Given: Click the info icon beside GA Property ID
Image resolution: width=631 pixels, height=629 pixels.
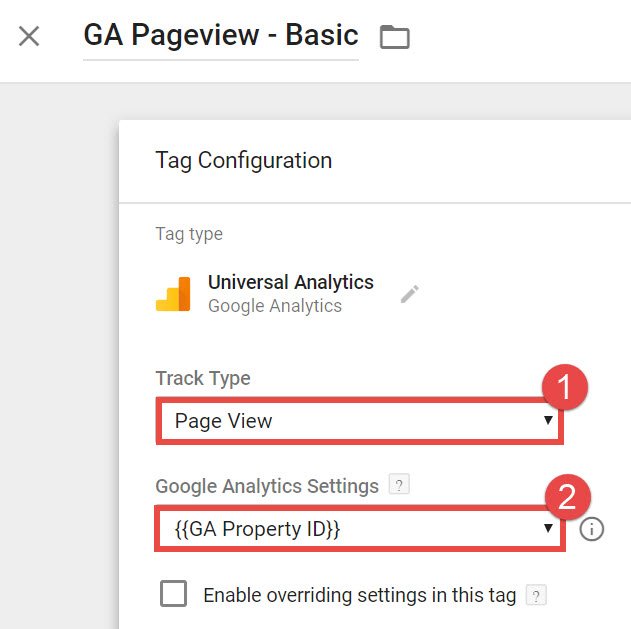Looking at the screenshot, I should [592, 529].
